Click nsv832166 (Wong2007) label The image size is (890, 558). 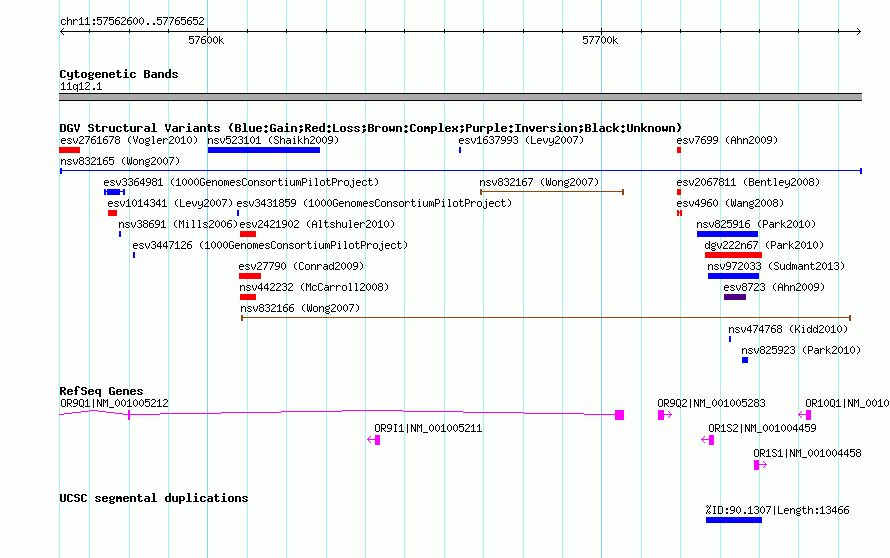pos(300,308)
